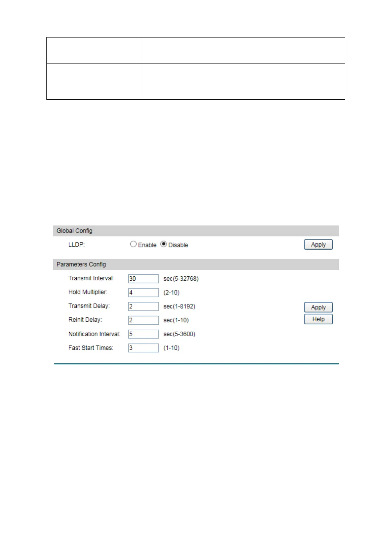Click the Reinit Delay label
This screenshot has height=554, width=392.
85,320
